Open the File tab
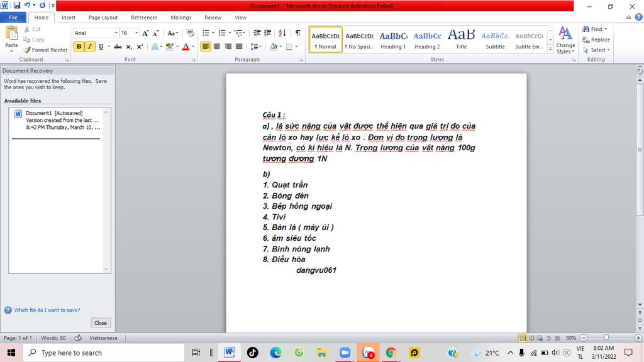 click(13, 17)
